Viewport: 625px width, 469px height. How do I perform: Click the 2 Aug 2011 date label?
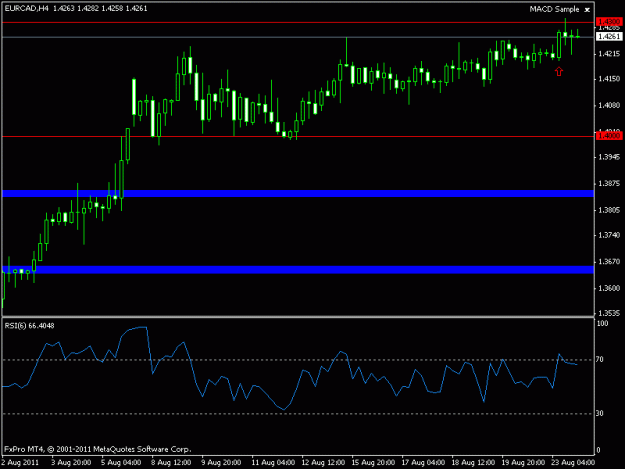click(x=20, y=462)
